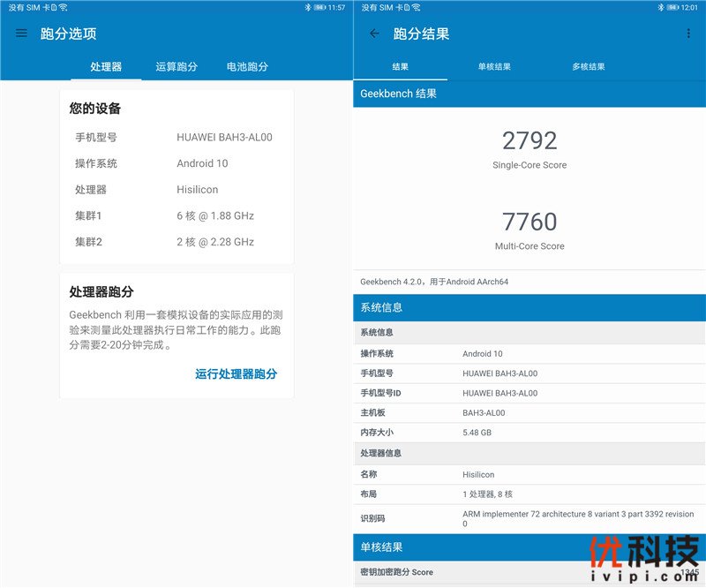The width and height of the screenshot is (706, 588).
Task: Select the 处理器 tab
Action: tap(108, 66)
